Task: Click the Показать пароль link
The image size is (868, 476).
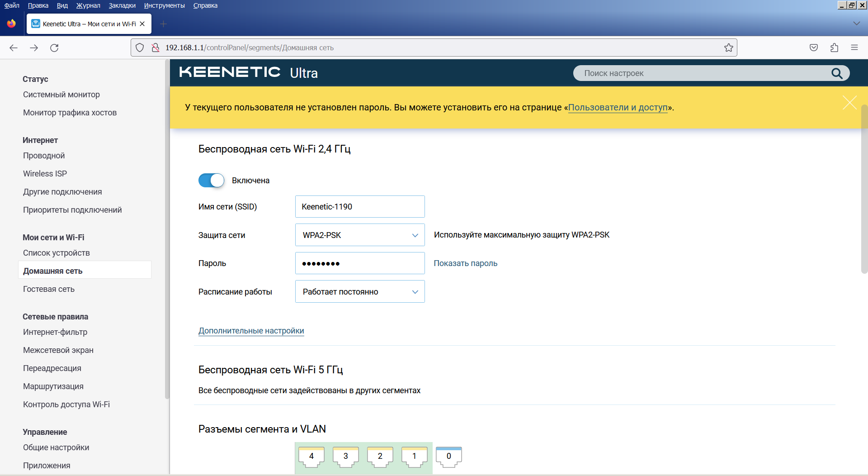Action: coord(466,263)
